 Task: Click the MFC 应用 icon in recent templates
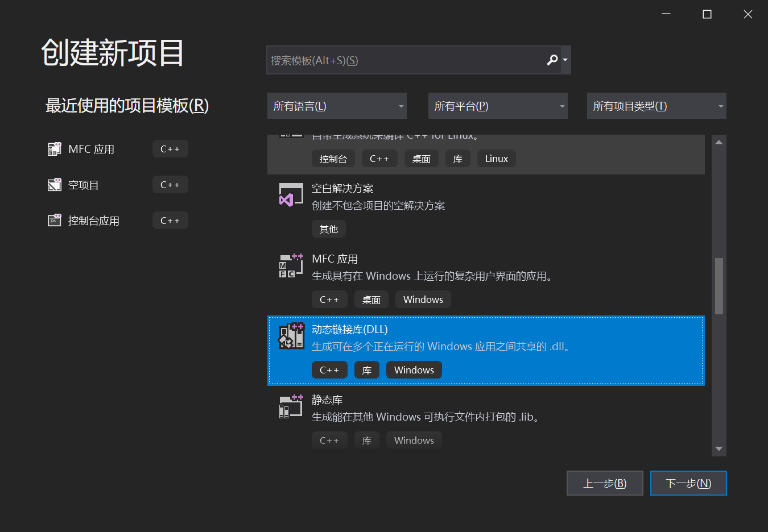[x=55, y=149]
